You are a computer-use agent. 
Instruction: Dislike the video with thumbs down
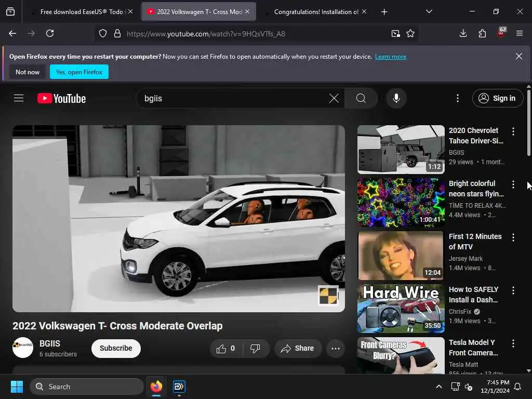[255, 349]
